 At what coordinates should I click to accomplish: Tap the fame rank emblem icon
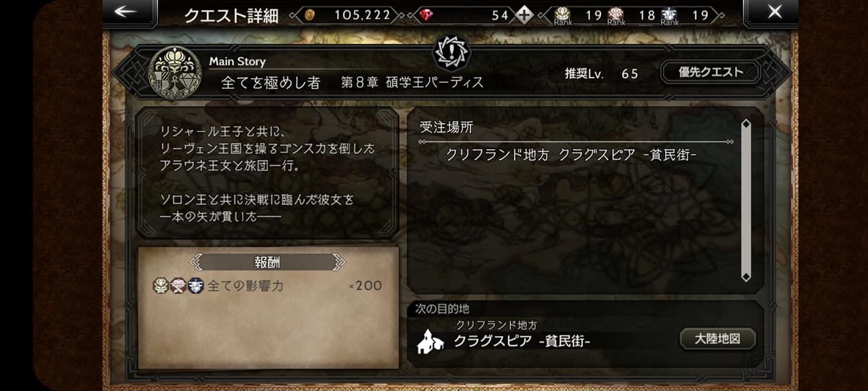(x=669, y=13)
